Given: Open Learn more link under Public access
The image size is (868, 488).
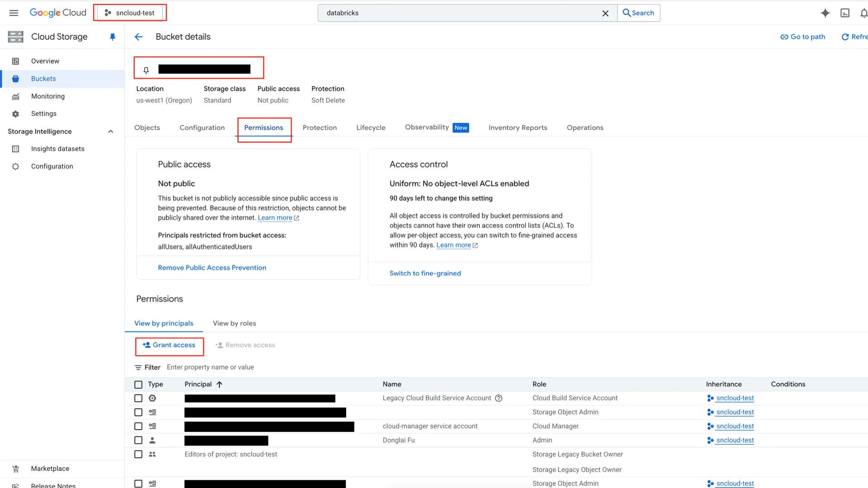Looking at the screenshot, I should click(275, 218).
